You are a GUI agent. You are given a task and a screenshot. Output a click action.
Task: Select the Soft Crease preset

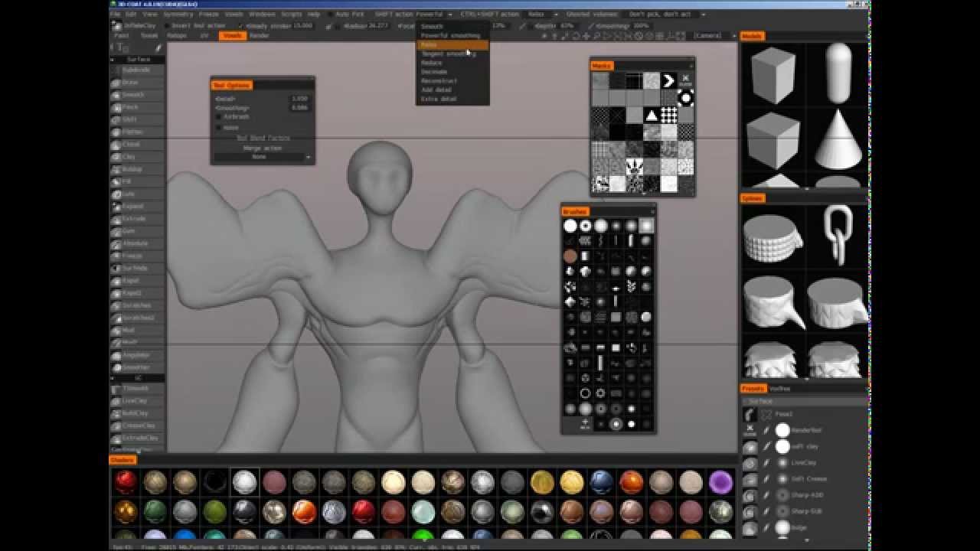coord(805,479)
